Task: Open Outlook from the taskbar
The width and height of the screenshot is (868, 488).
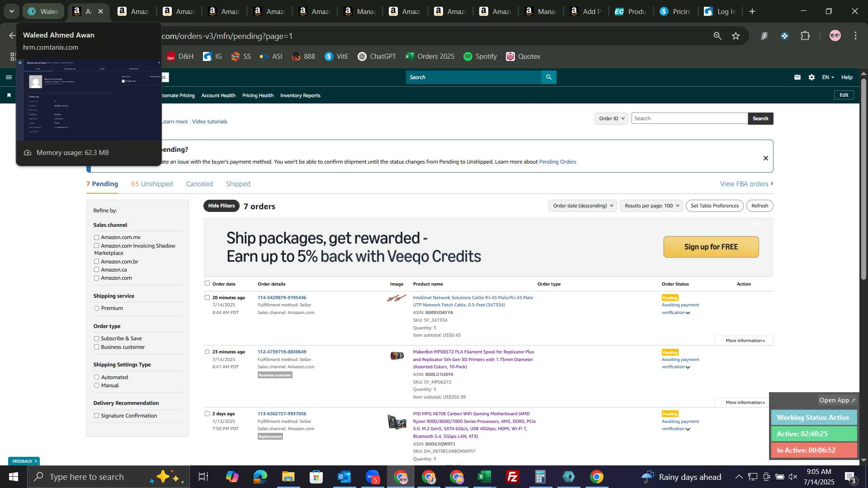Action: [x=344, y=477]
